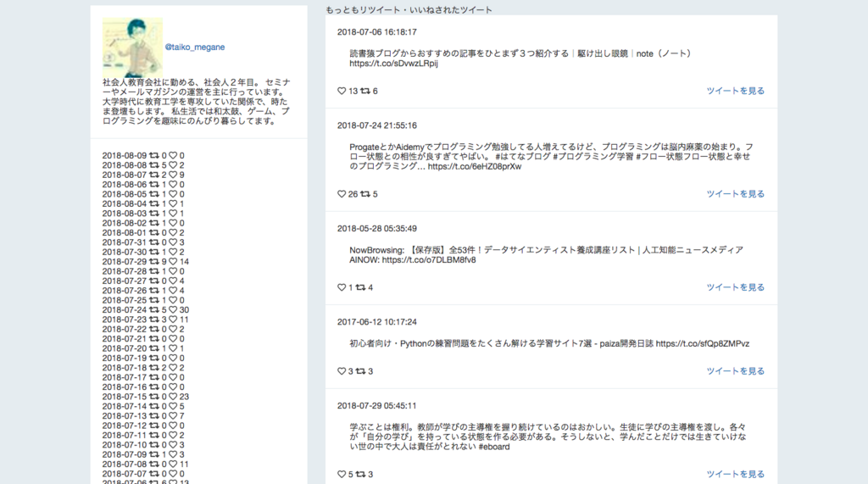Open 'ツイートを見る' for the 2017-06-12 tweet
The image size is (868, 484).
point(735,371)
